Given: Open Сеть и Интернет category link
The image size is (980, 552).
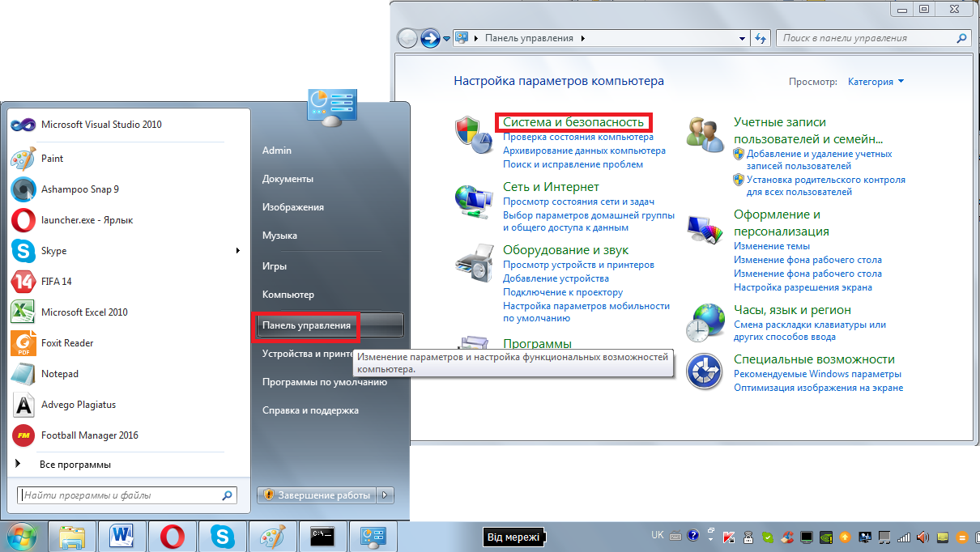Looking at the screenshot, I should (x=551, y=187).
